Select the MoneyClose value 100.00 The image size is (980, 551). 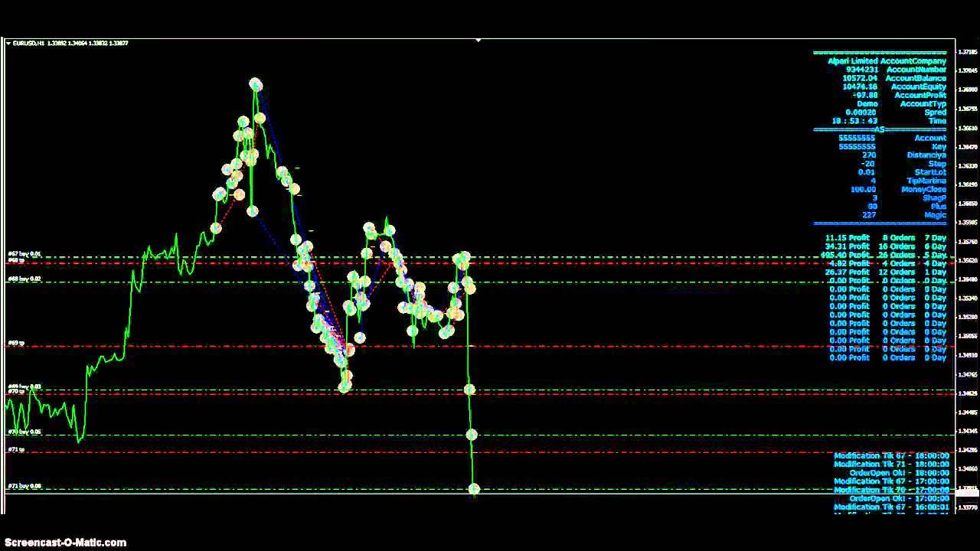point(863,189)
